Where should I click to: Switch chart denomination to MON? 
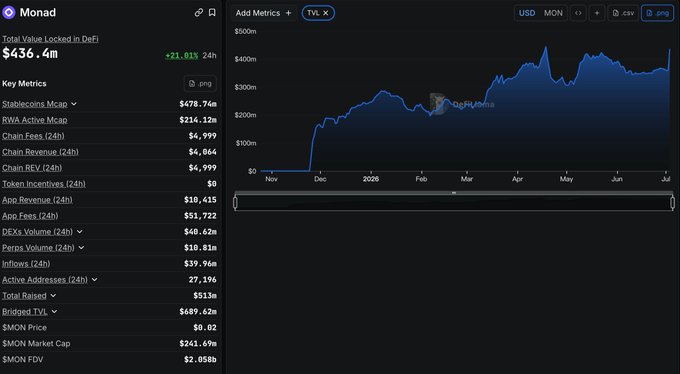(x=553, y=13)
